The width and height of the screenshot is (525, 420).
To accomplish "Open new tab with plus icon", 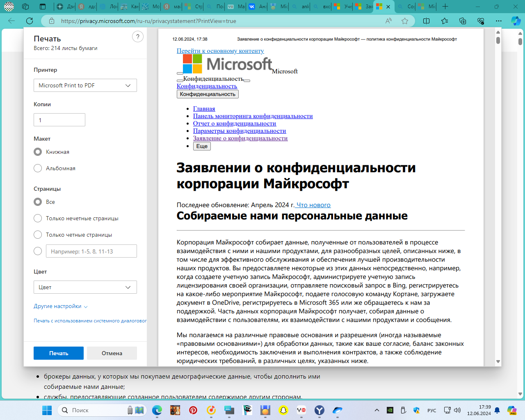I will coord(445,7).
